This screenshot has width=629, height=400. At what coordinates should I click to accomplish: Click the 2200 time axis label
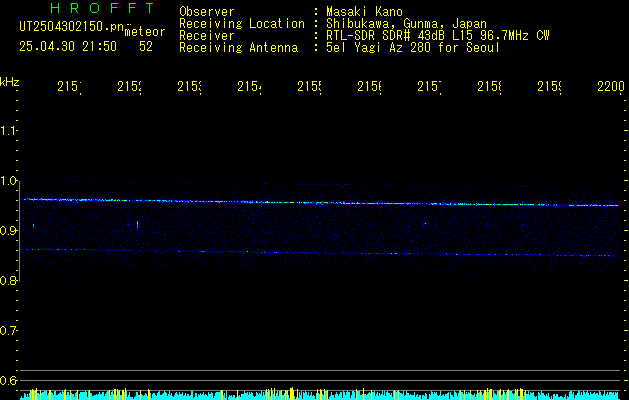point(611,86)
